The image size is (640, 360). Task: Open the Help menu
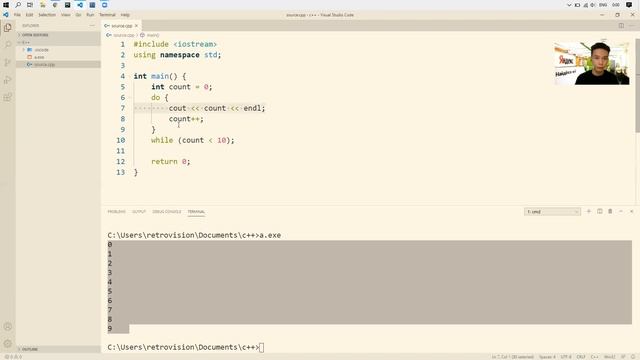125,15
